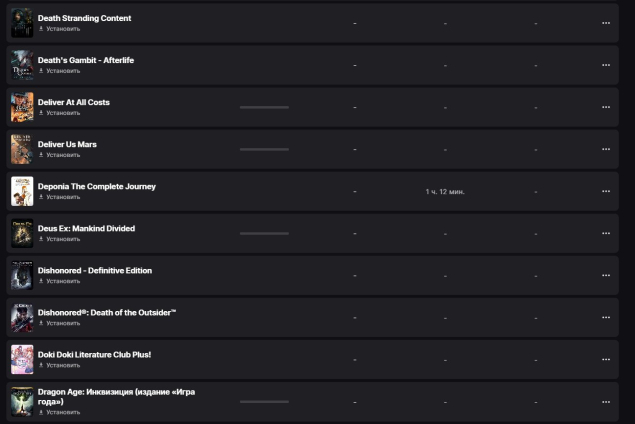Screen dimensions: 635x424
Task: Open more options for Deus Ex: Mankind Divided
Action: [x=606, y=233]
